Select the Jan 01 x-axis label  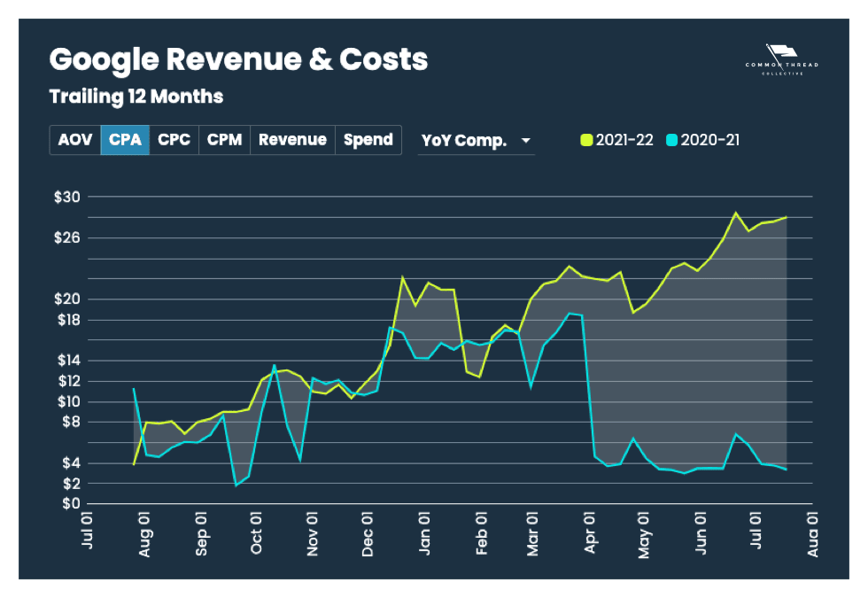click(x=424, y=534)
